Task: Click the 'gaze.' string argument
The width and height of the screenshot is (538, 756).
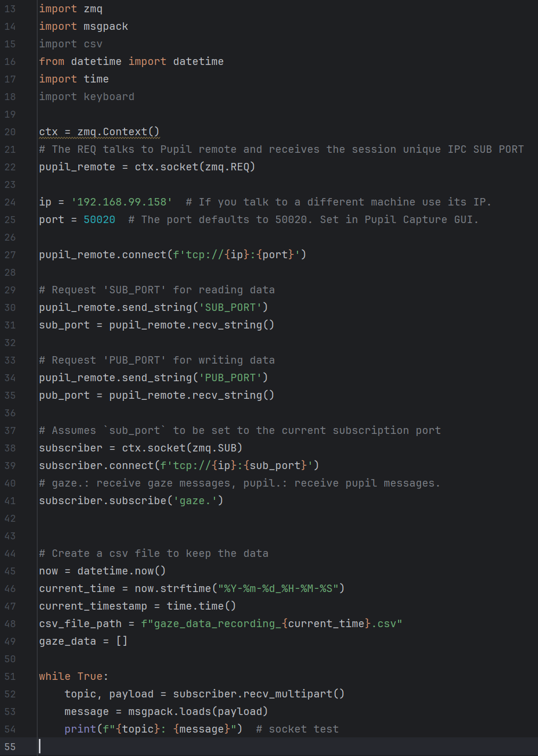Action: click(192, 501)
